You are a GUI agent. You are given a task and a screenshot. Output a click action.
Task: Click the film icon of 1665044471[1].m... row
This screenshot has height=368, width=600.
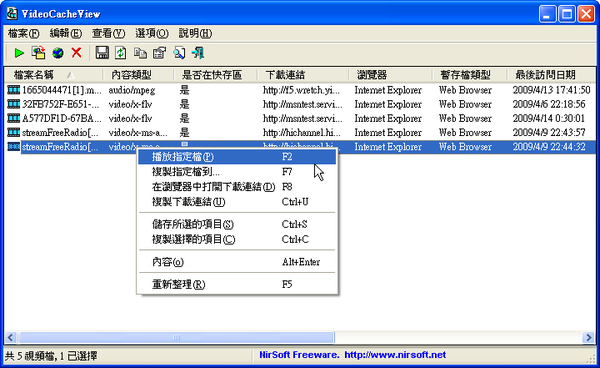click(14, 90)
